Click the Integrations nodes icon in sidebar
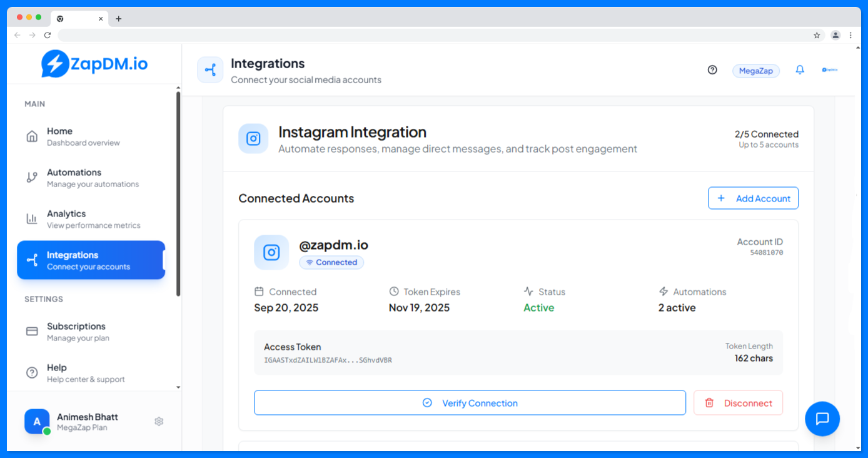Screen dimensions: 868x458 point(32,260)
